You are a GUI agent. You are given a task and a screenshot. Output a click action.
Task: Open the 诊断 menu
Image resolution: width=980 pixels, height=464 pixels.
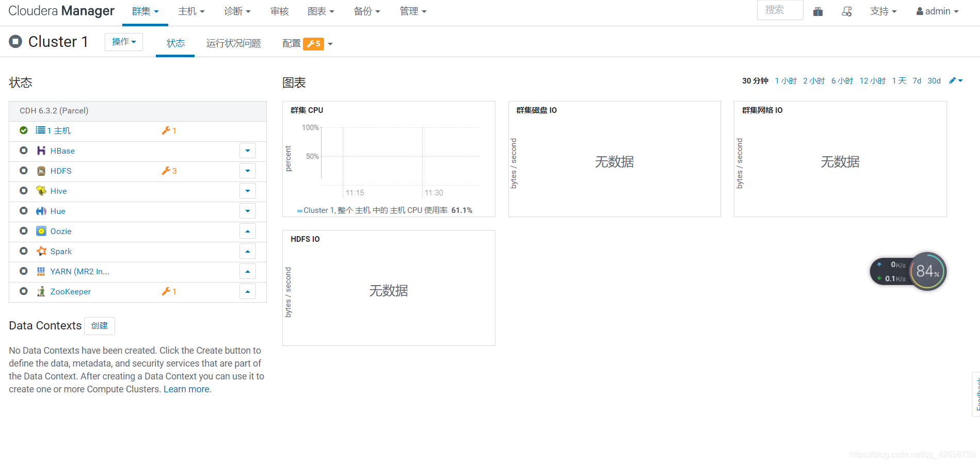pos(237,11)
